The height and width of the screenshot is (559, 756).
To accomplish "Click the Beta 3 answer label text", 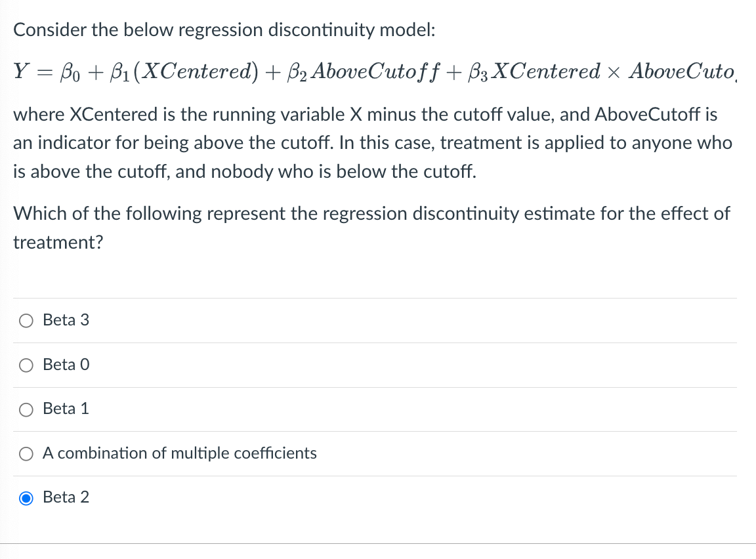I will pyautogui.click(x=66, y=320).
